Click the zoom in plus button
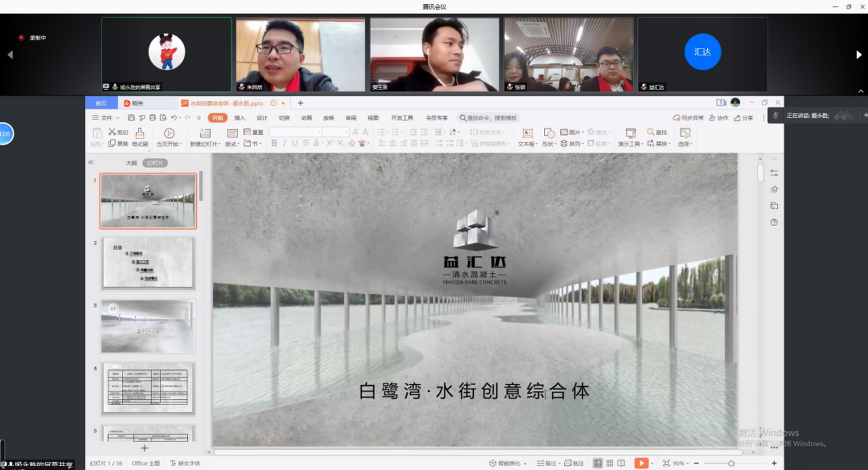This screenshot has height=470, width=868. tap(774, 463)
